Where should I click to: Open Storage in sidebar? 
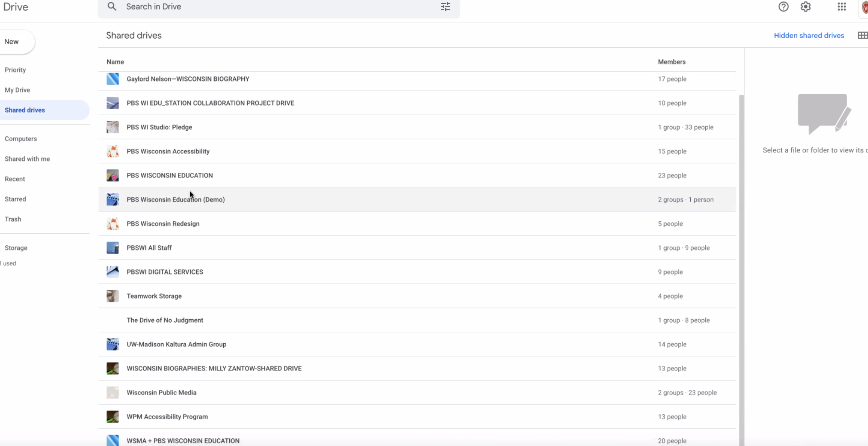16,248
